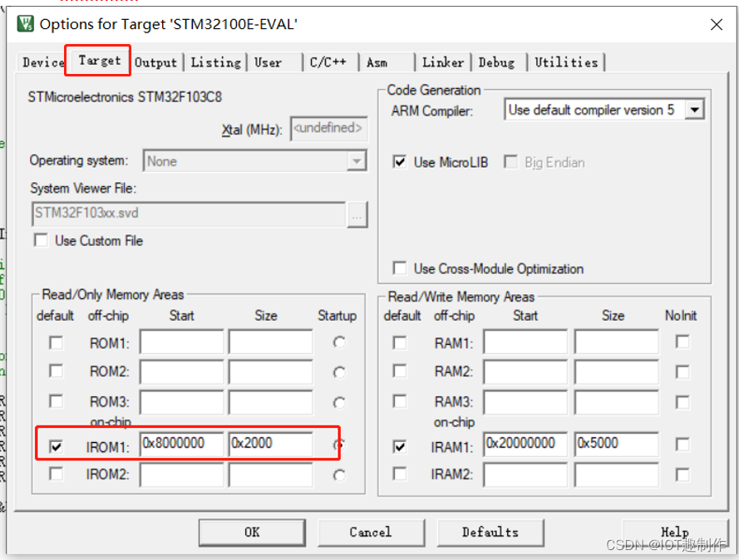739x560 pixels.
Task: Edit IRAM1 Start address 0x20000000
Action: [x=525, y=444]
